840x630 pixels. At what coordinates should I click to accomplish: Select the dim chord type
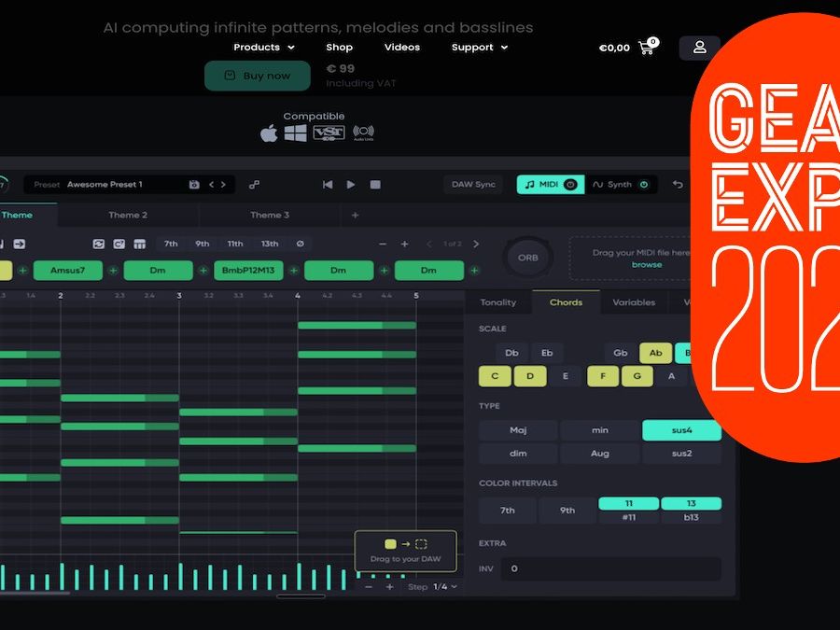[x=518, y=454]
